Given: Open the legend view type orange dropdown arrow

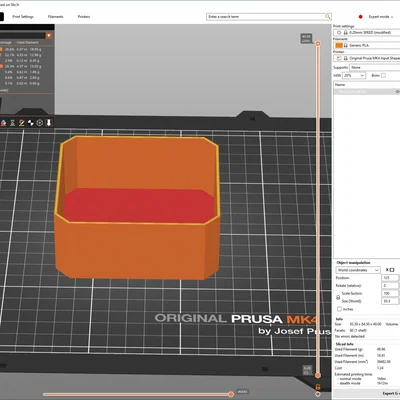Looking at the screenshot, I should [49, 36].
